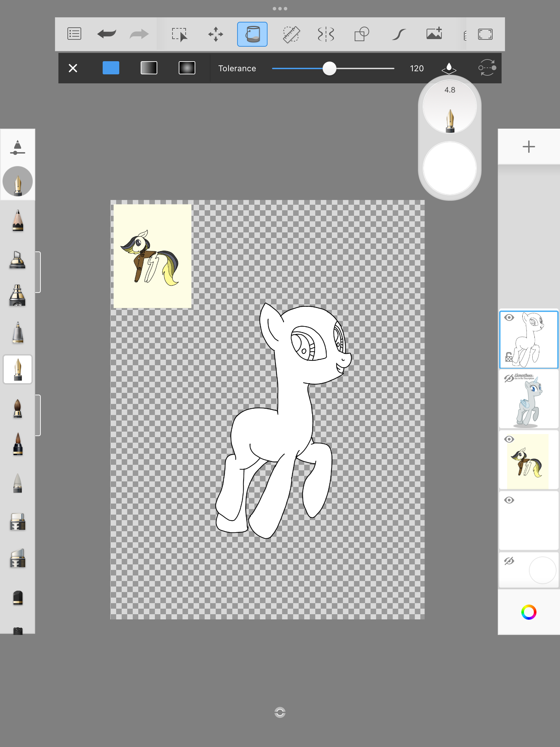Select the dark-handled pointed brush
This screenshot has width=560, height=747.
(x=18, y=444)
